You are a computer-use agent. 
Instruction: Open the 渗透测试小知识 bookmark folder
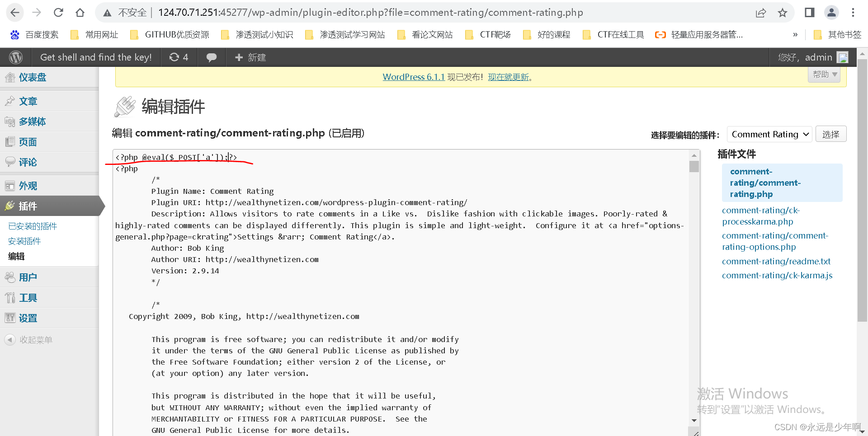(257, 35)
